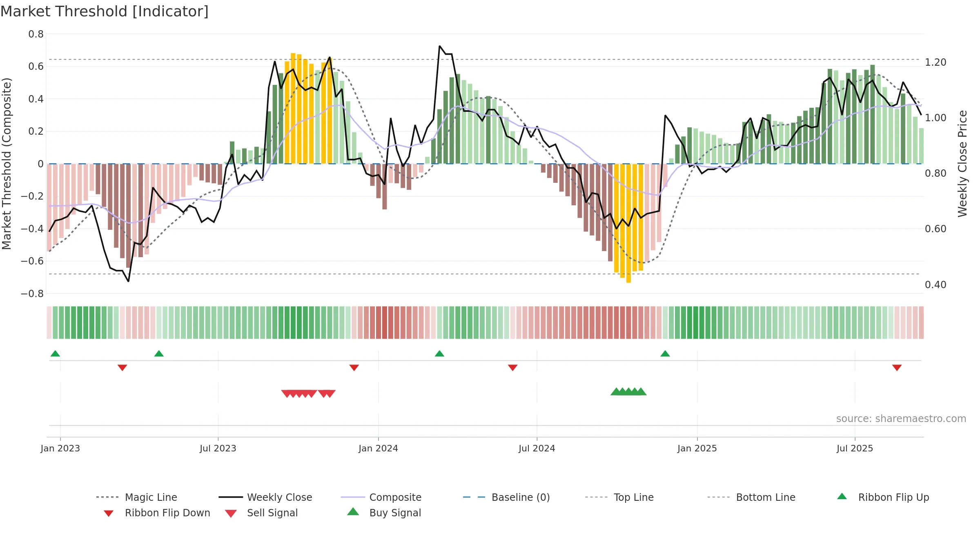The image size is (980, 551).
Task: Click the darkest green ribbon segment near October 2023
Action: point(299,322)
